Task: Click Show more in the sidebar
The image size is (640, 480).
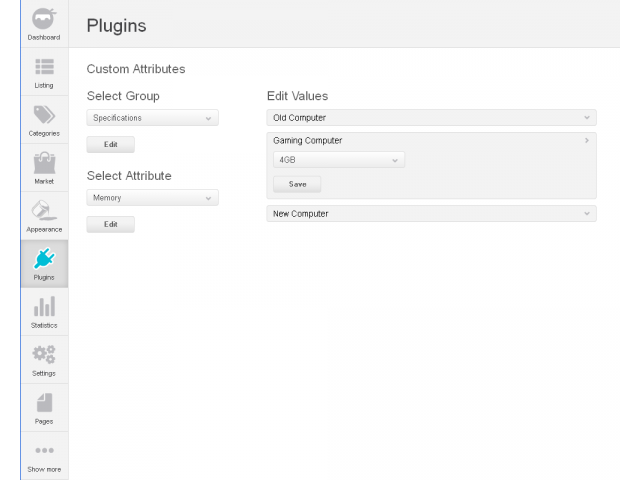Action: 45,457
